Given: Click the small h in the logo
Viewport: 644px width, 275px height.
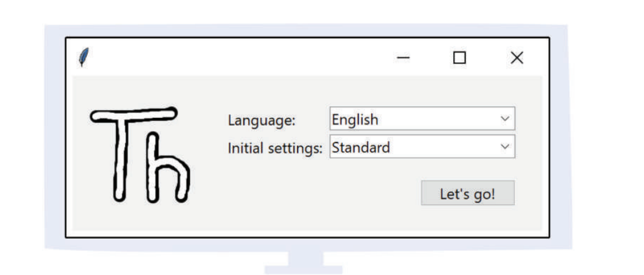Looking at the screenshot, I should (169, 169).
